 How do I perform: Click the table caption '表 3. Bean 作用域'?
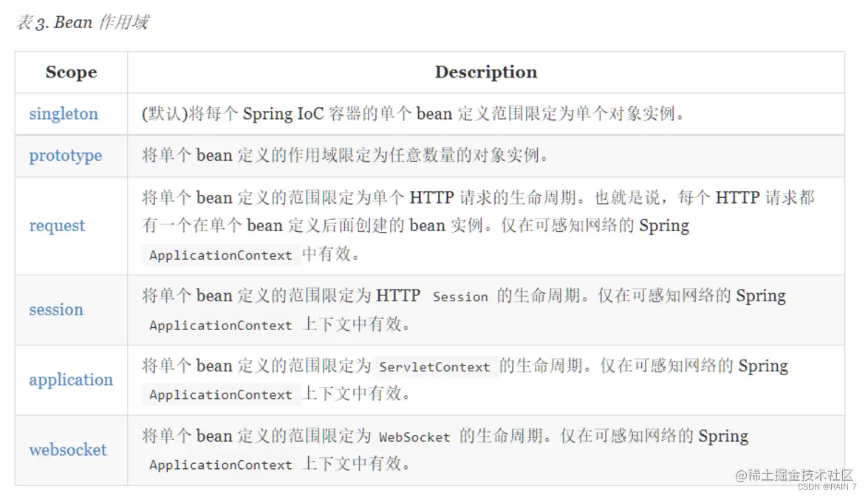tap(83, 22)
